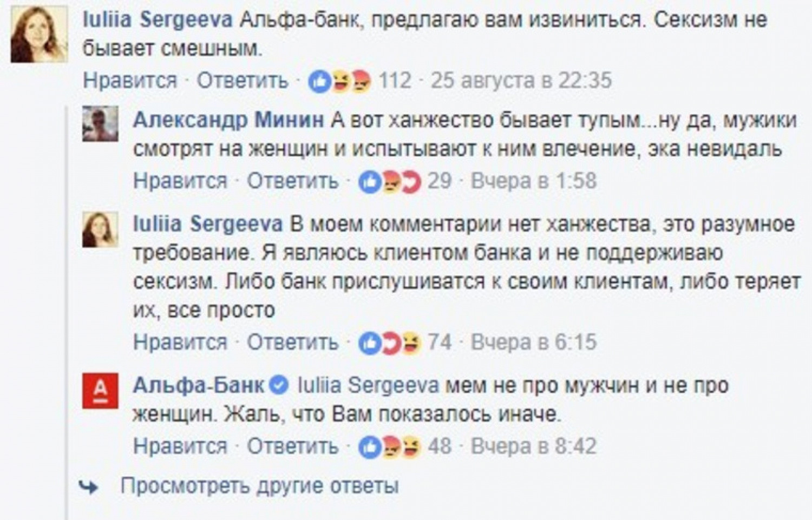Click reaction icons on the top comment

tap(340, 81)
